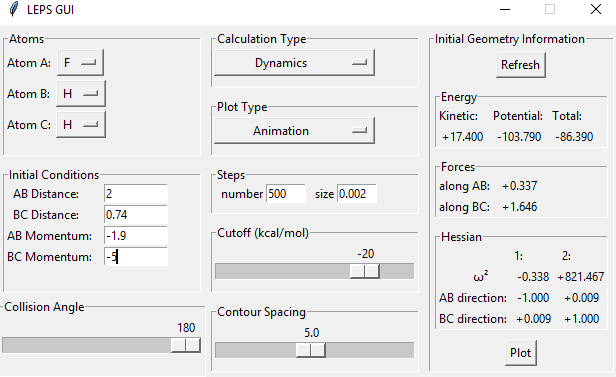Click the Cutoff value -20
This screenshot has height=377, width=616.
(366, 254)
